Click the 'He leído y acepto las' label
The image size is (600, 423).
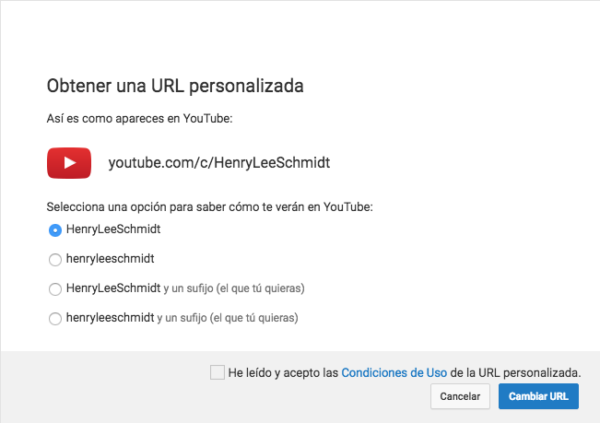pos(283,372)
